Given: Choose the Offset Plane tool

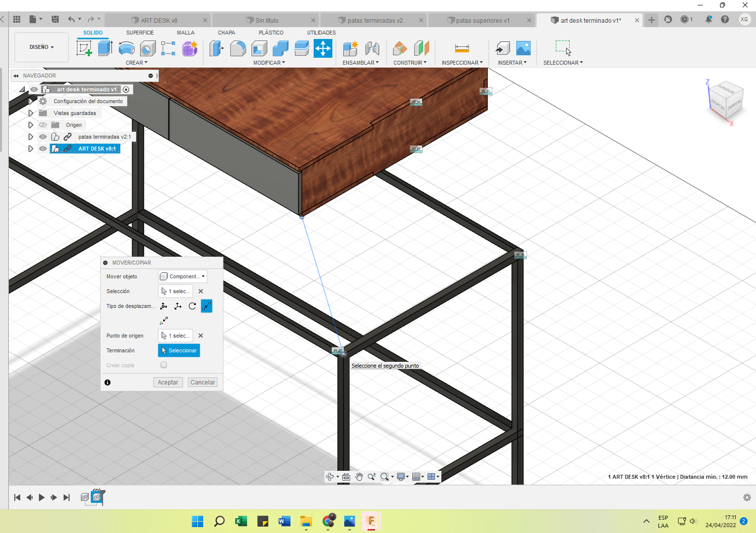Looking at the screenshot, I should [400, 48].
